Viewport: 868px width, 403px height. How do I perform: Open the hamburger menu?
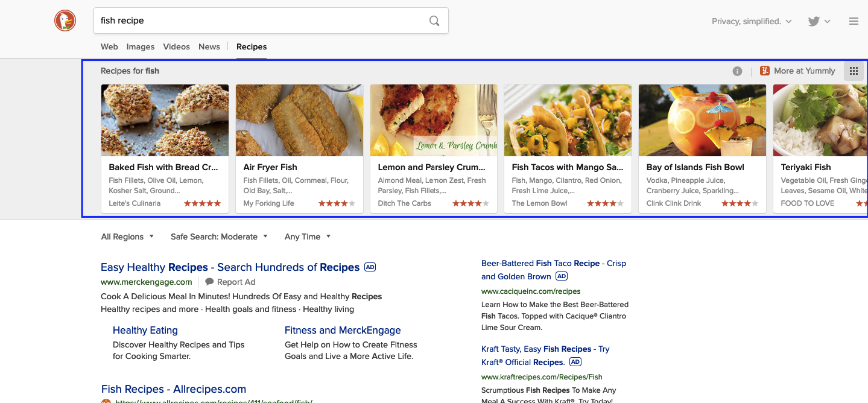(x=854, y=21)
